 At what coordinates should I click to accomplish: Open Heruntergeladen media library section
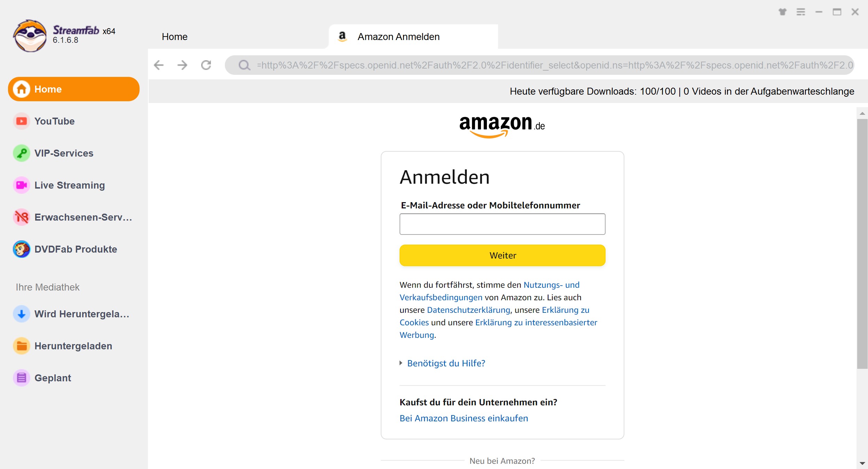(x=73, y=346)
